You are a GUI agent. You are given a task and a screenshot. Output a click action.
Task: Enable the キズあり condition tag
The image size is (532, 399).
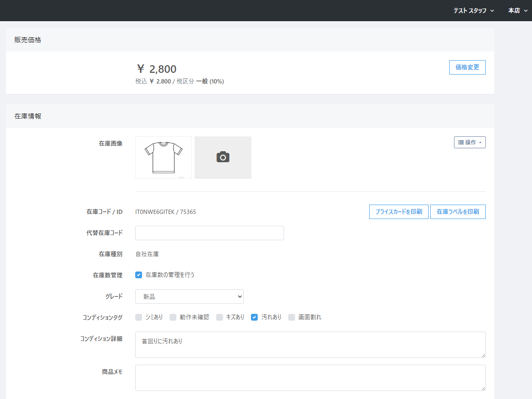220,317
